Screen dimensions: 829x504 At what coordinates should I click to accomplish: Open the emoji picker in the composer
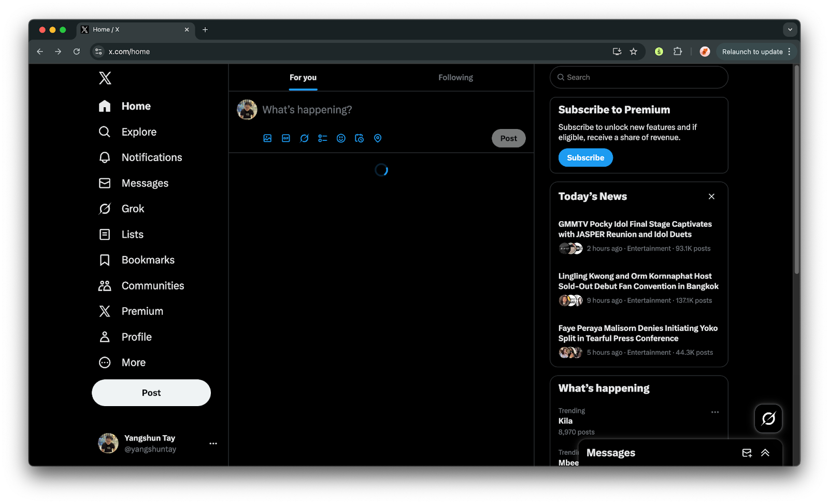341,138
